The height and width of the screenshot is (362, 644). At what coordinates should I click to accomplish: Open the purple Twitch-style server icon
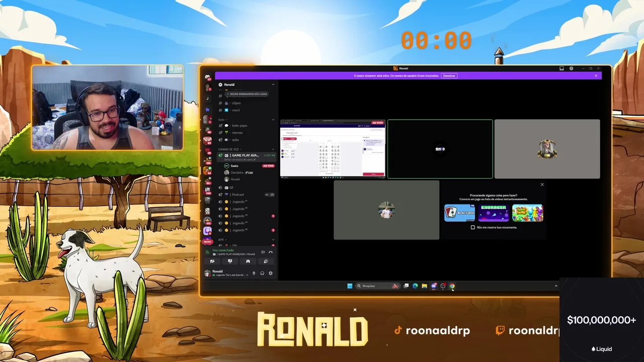(x=207, y=231)
